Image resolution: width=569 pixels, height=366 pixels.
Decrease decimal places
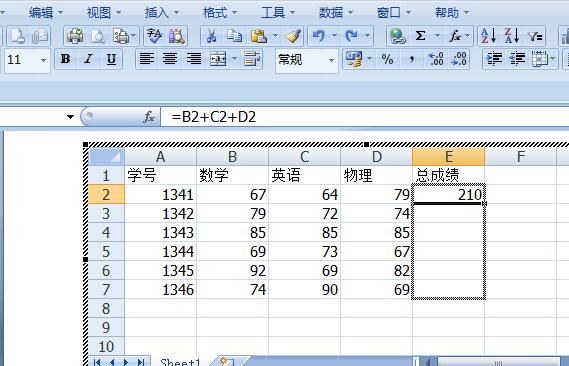pos(459,59)
